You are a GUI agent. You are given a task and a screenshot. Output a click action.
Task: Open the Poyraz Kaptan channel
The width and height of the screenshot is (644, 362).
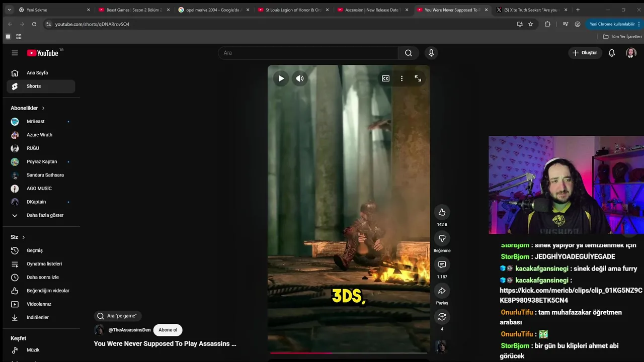point(41,162)
